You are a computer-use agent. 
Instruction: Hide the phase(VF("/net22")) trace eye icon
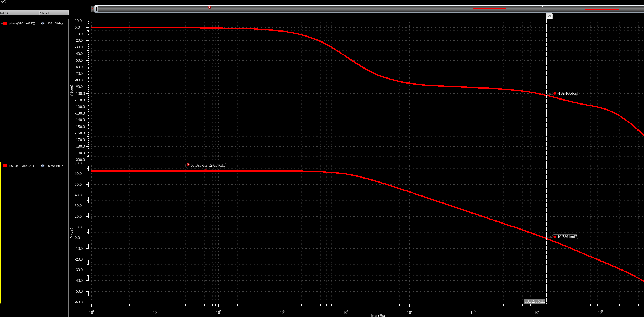[43, 23]
